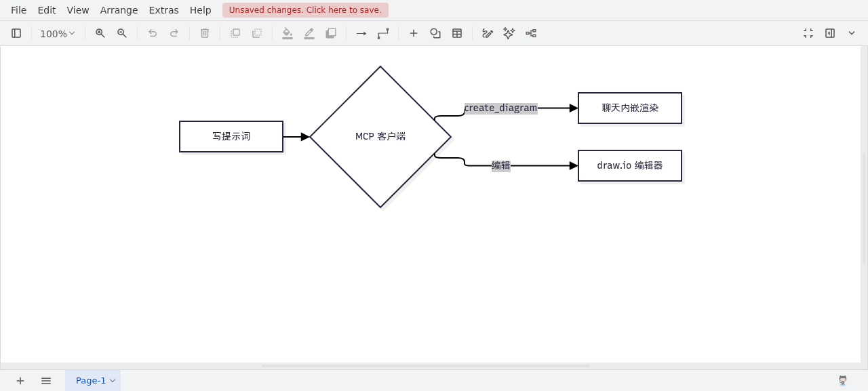Select the MCP 客户端 diamond shape
The height and width of the screenshot is (391, 868).
(380, 137)
